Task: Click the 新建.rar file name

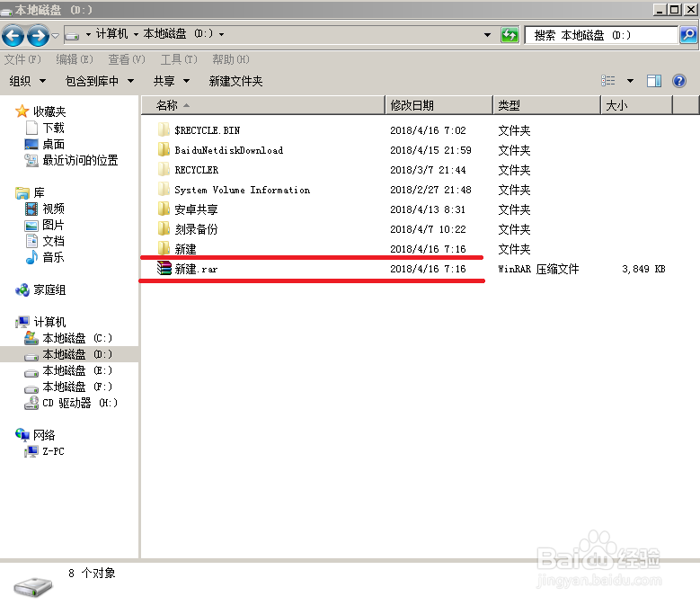Action: click(x=196, y=269)
